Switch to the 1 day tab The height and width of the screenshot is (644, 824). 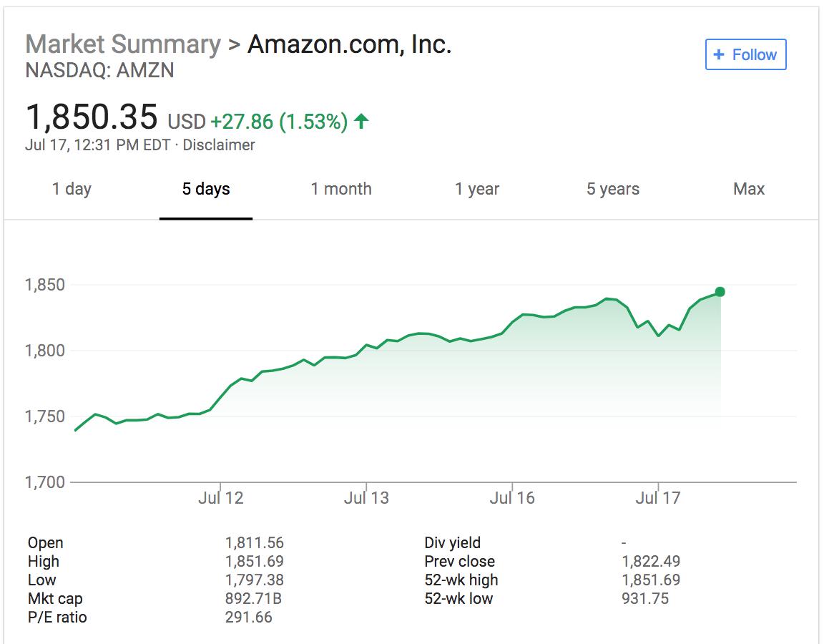click(x=72, y=190)
